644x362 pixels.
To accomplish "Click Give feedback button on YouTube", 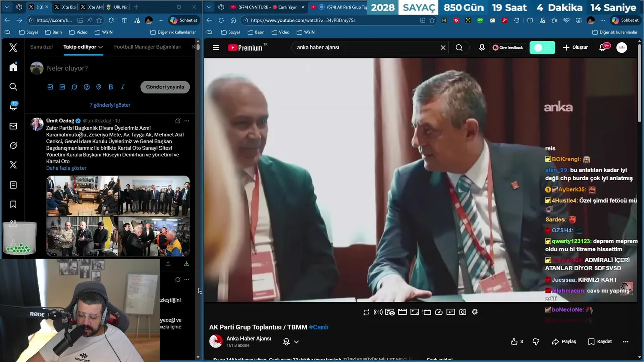I will [x=507, y=48].
